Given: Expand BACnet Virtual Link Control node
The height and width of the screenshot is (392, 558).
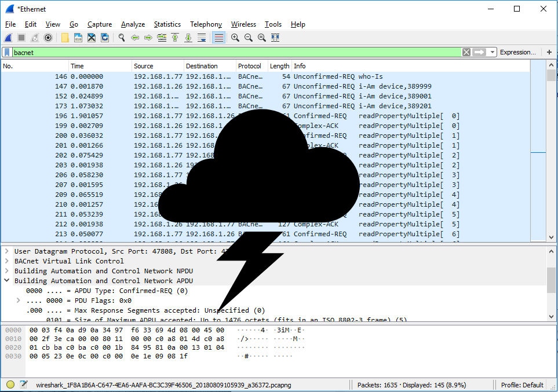Looking at the screenshot, I should [x=6, y=261].
